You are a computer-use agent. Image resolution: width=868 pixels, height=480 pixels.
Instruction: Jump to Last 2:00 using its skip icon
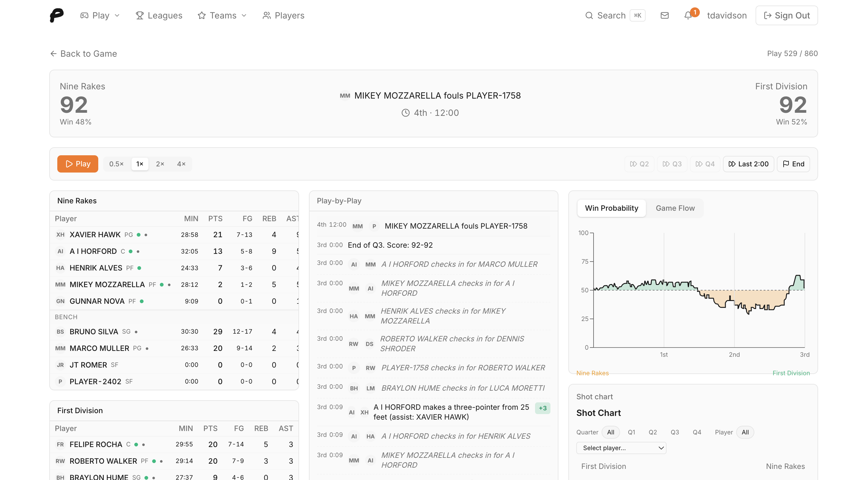[732, 164]
